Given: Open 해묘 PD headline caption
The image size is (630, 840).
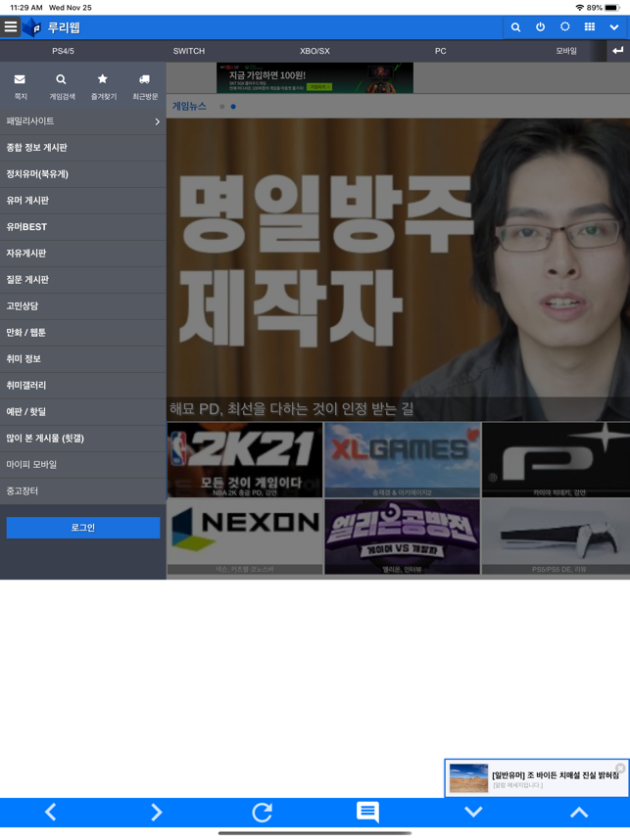Looking at the screenshot, I should coord(291,409).
